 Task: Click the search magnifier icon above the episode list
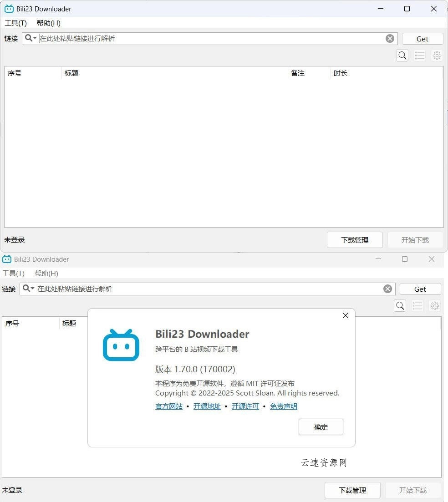click(402, 55)
